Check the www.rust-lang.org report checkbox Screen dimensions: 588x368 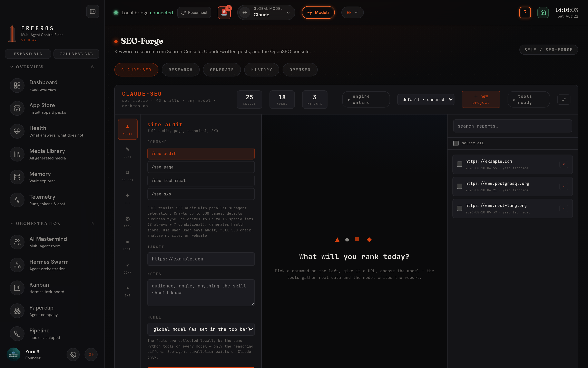pos(459,209)
